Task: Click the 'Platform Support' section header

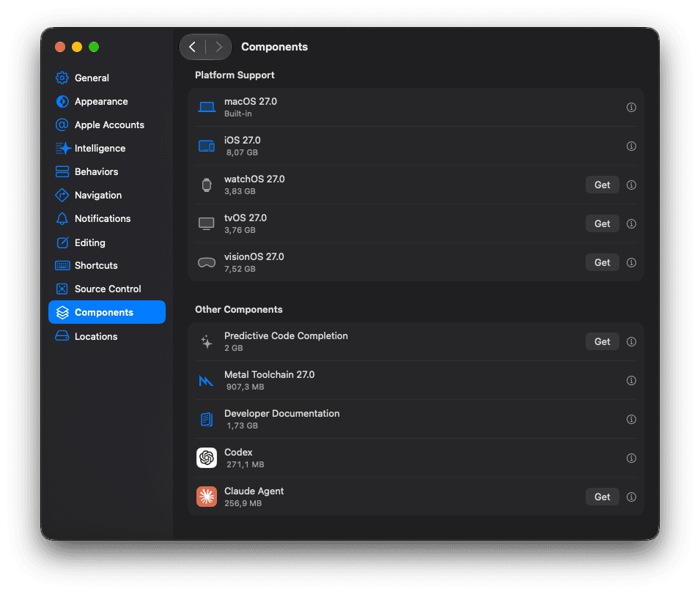Action: pos(235,75)
